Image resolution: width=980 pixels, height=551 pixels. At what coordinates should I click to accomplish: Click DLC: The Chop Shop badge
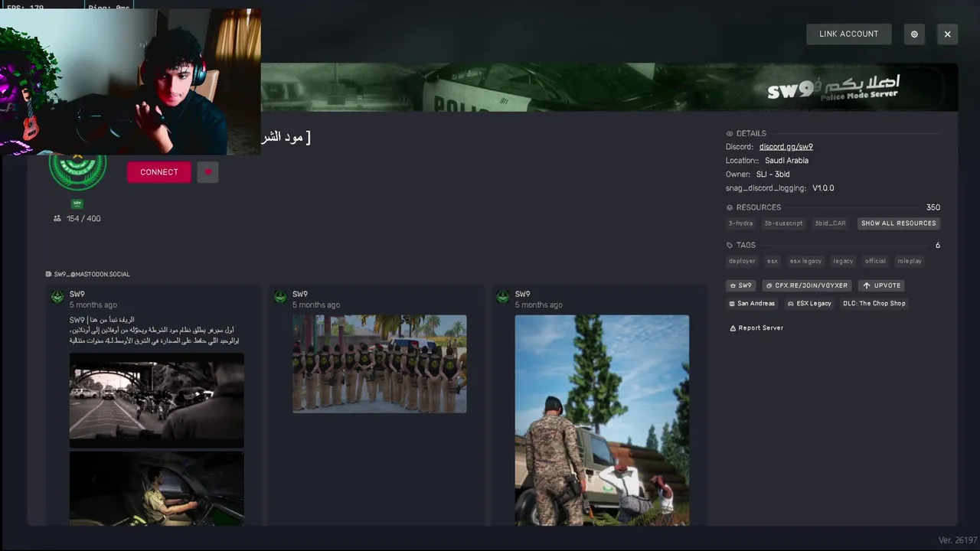pyautogui.click(x=874, y=303)
